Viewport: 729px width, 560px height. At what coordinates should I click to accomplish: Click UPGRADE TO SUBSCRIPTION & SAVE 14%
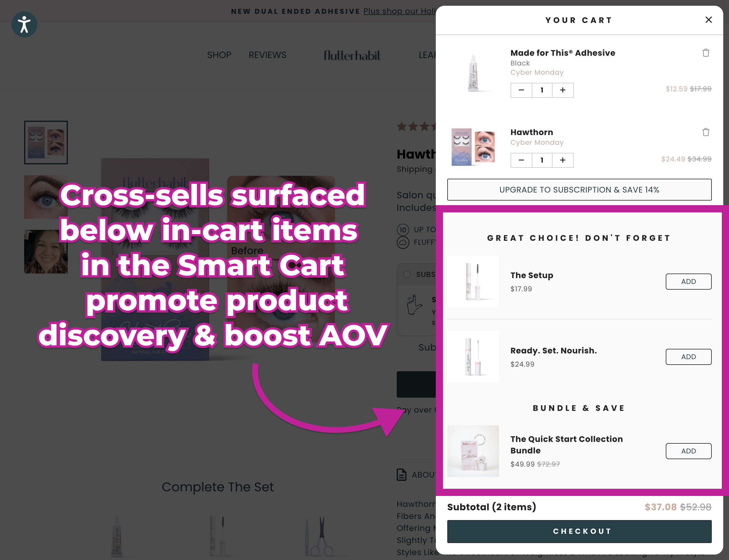[x=579, y=189]
